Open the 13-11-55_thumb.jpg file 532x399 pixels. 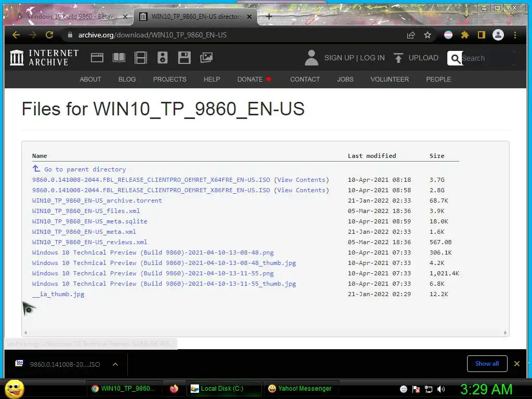click(164, 284)
